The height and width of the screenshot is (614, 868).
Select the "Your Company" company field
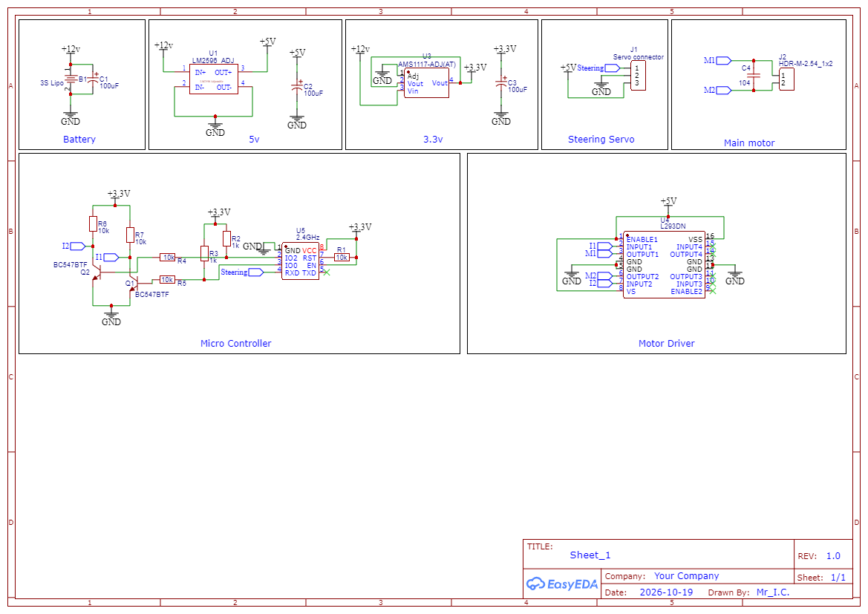686,576
